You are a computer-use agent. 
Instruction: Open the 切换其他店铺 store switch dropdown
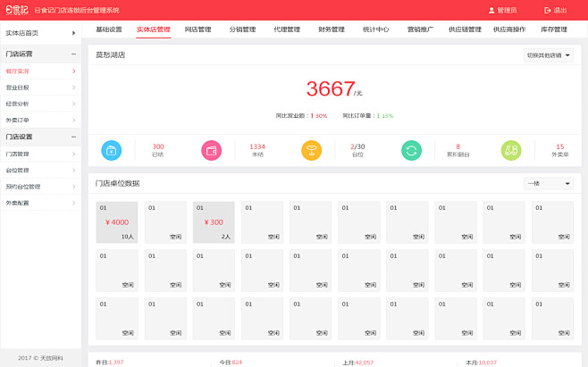coord(549,55)
